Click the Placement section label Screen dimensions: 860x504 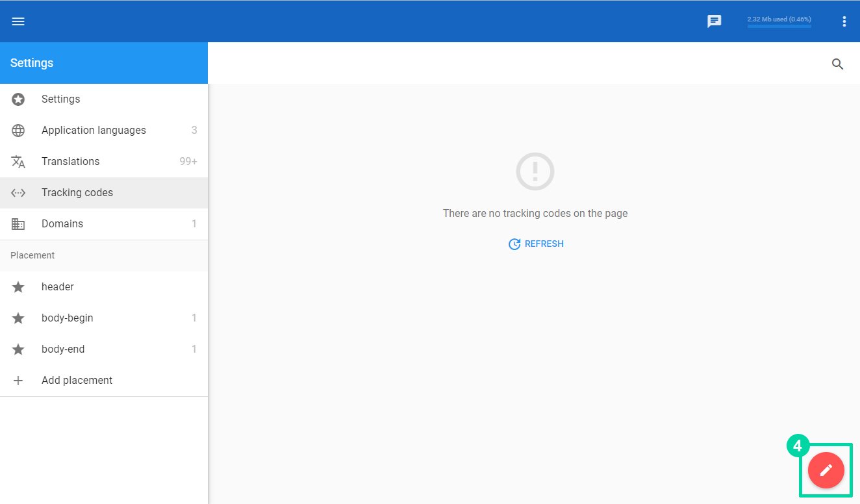pyautogui.click(x=32, y=255)
